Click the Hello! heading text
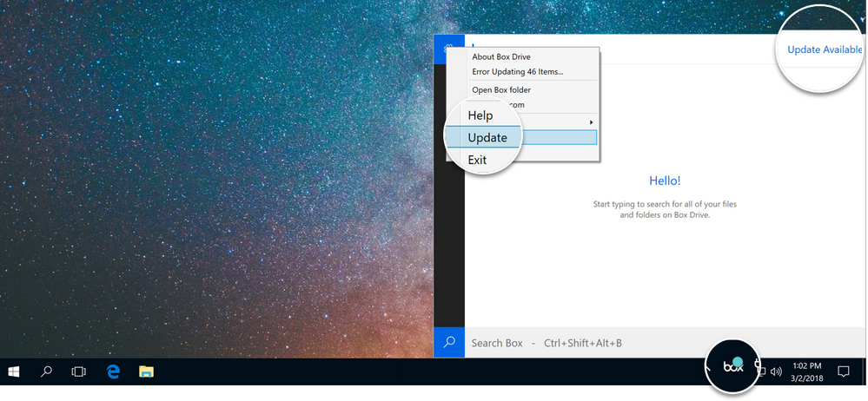Viewport: 868px width, 401px height. (x=665, y=181)
